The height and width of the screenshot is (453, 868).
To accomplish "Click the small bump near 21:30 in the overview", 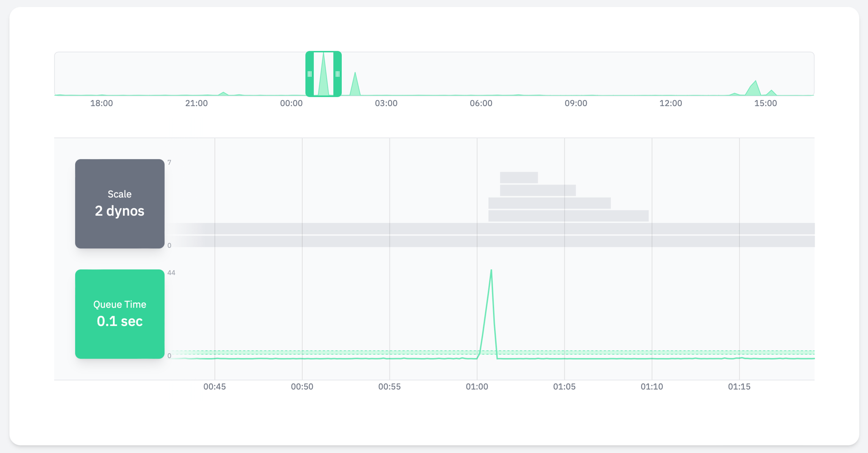I will coord(223,93).
